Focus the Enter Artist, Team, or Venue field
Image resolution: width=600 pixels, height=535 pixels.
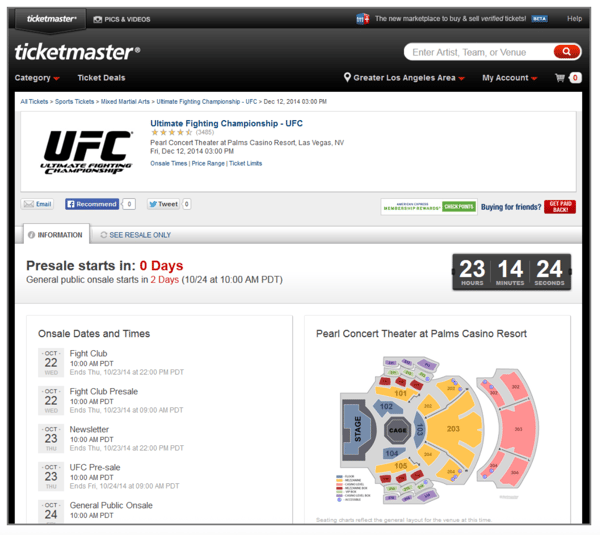(x=478, y=52)
